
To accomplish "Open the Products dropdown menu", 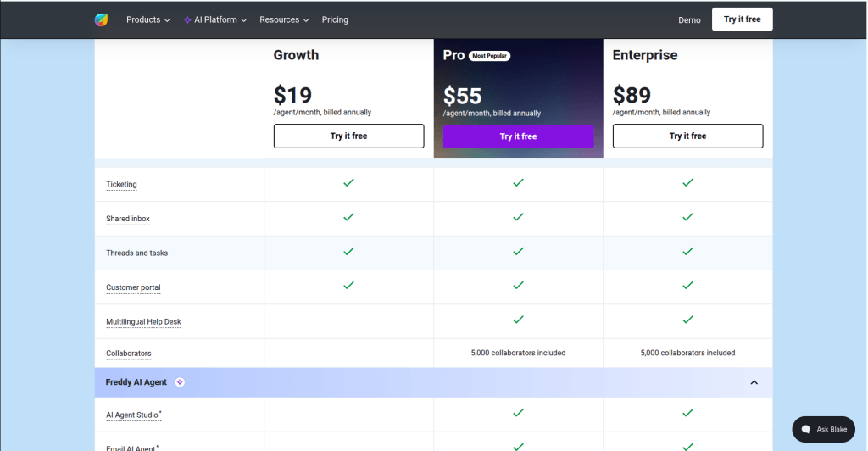I will 147,19.
